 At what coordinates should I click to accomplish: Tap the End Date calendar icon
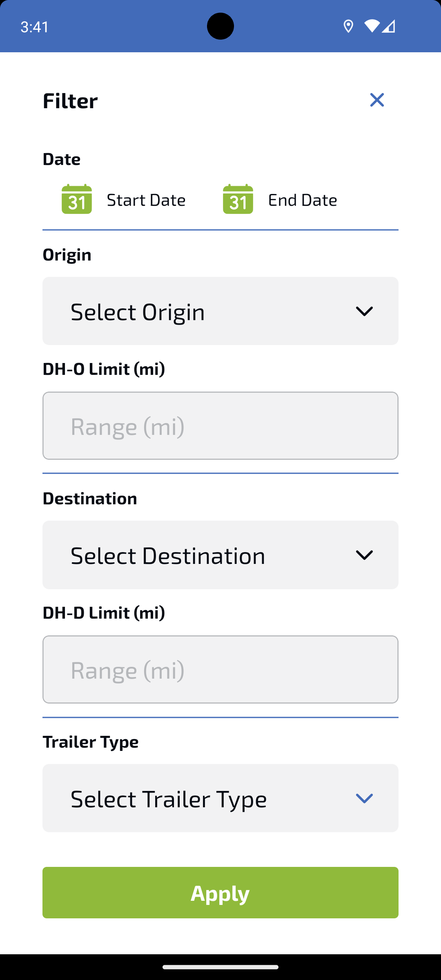click(x=238, y=199)
